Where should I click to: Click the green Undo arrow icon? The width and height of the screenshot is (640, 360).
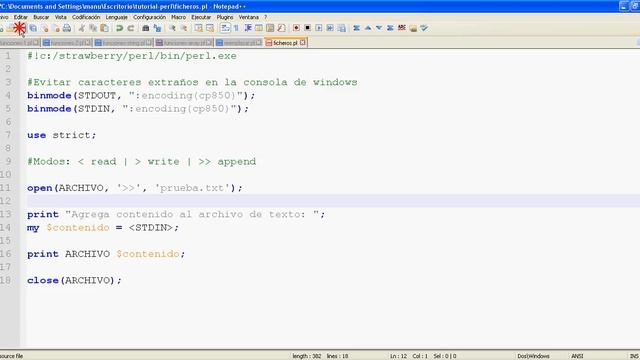coord(119,28)
